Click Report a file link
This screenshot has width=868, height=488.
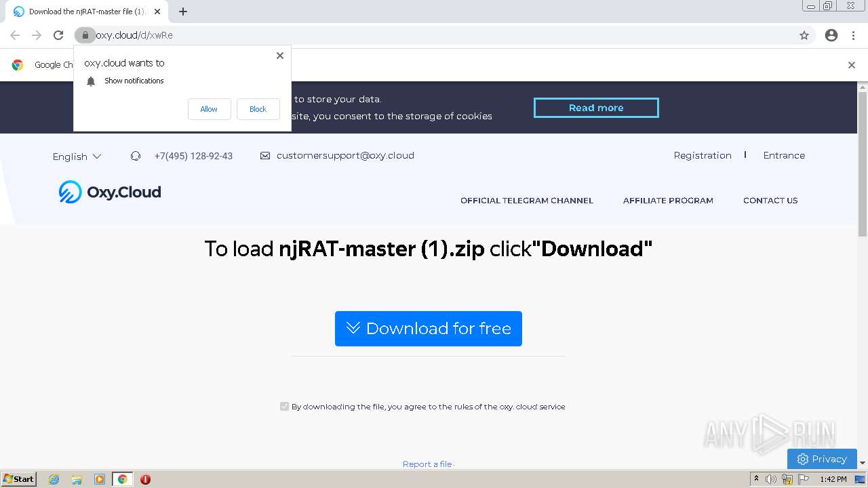(x=428, y=464)
